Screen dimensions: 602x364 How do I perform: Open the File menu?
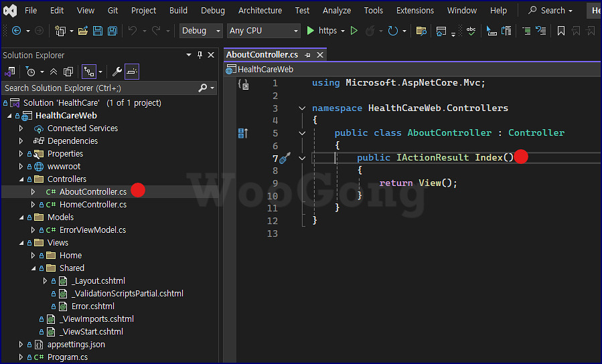tap(31, 10)
